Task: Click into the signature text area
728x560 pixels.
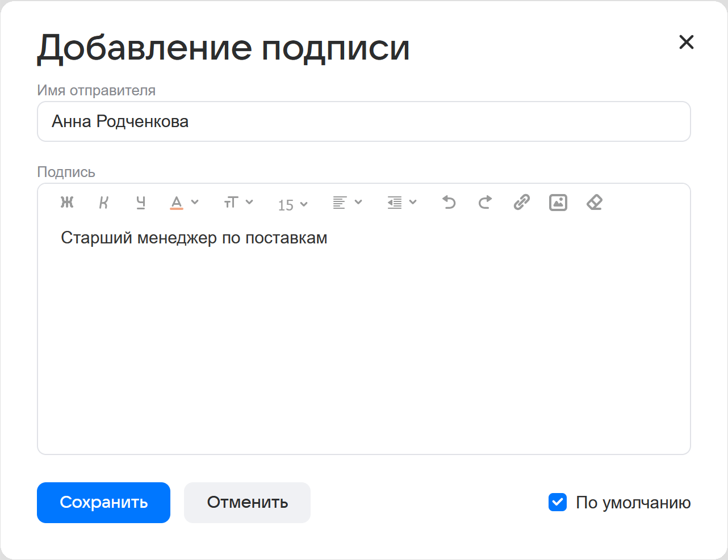Action: click(363, 340)
